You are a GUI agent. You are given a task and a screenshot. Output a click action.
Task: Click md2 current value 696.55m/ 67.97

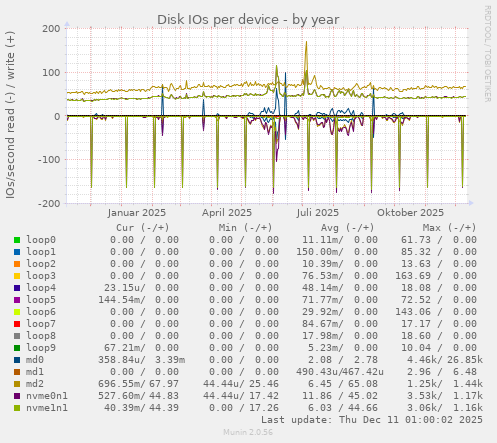click(138, 384)
